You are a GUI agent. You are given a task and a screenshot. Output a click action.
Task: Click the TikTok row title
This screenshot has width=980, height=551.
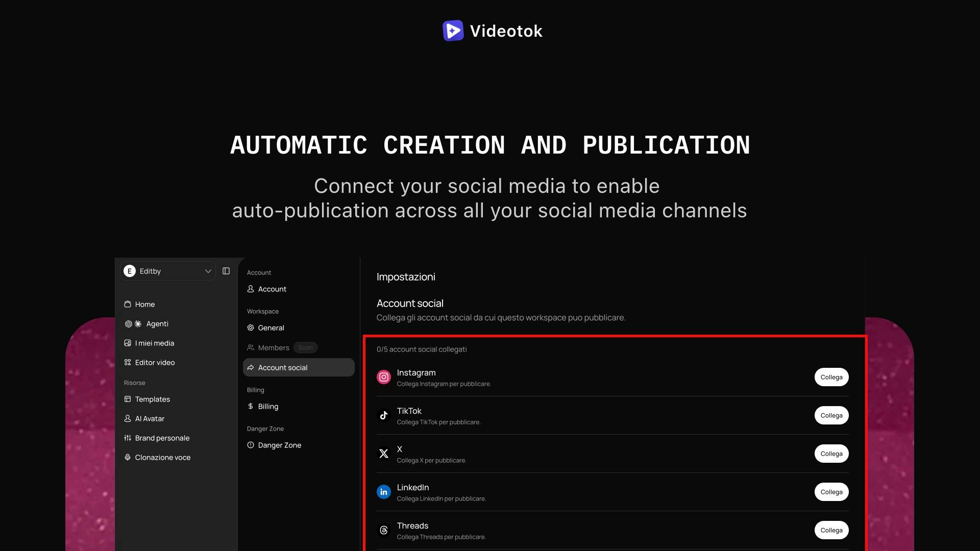click(x=409, y=411)
